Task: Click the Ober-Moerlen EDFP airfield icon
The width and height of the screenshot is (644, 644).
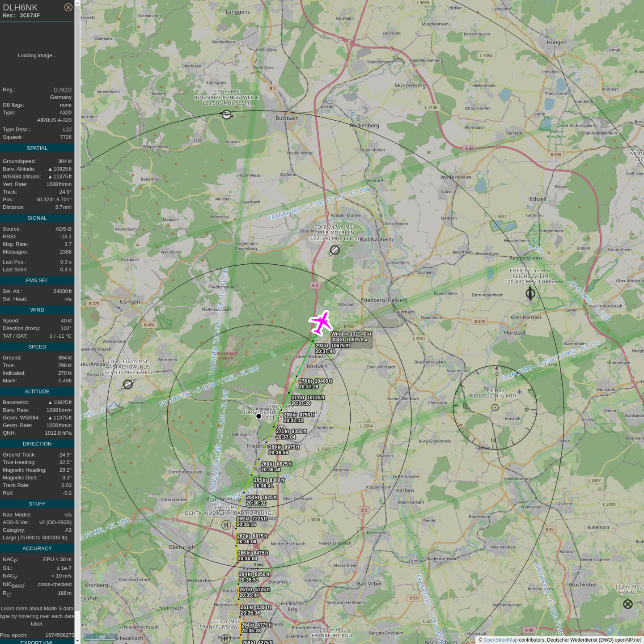Action: pyautogui.click(x=335, y=250)
